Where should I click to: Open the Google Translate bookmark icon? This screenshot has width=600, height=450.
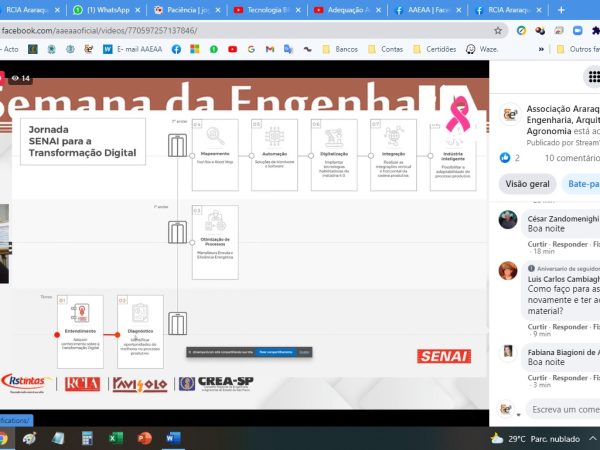[x=289, y=49]
